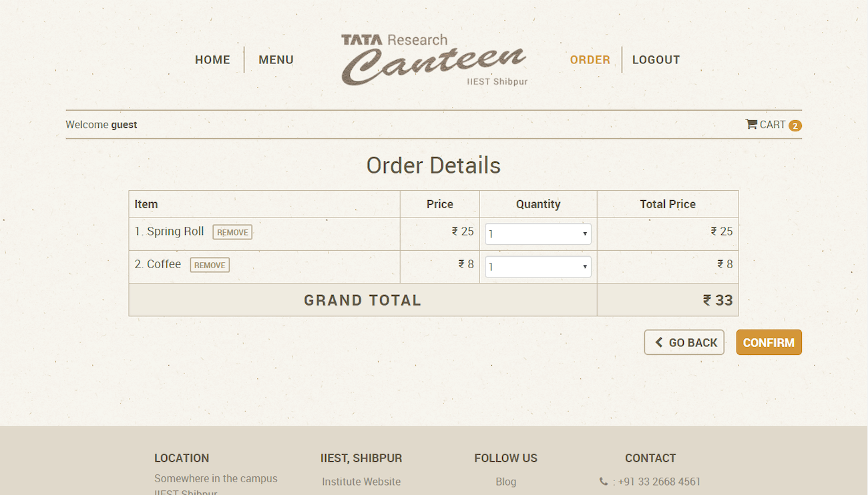Open the Institute Website link
This screenshot has height=495, width=868.
pos(361,482)
